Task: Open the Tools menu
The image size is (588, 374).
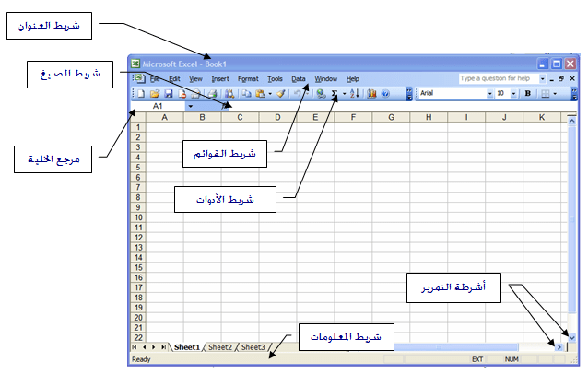Action: (275, 79)
